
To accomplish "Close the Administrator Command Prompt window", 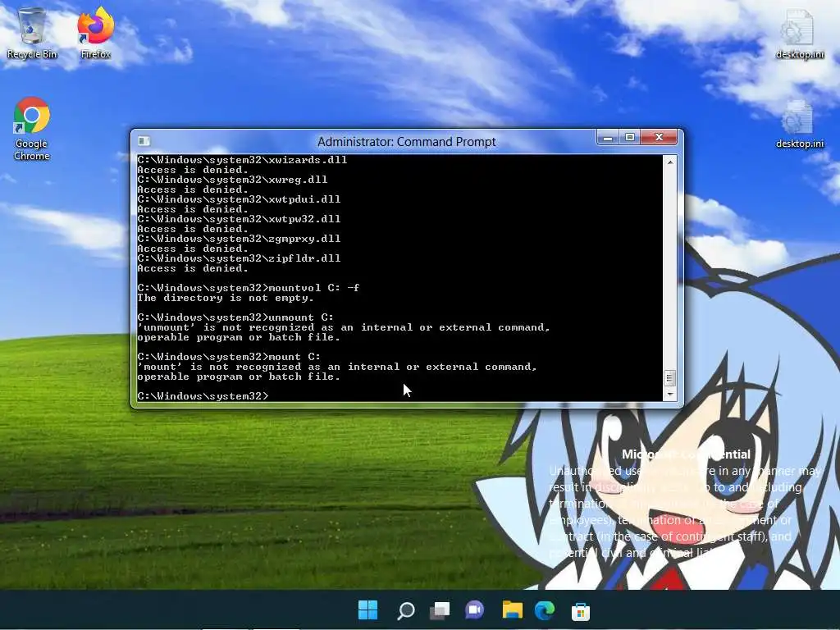I will (660, 138).
